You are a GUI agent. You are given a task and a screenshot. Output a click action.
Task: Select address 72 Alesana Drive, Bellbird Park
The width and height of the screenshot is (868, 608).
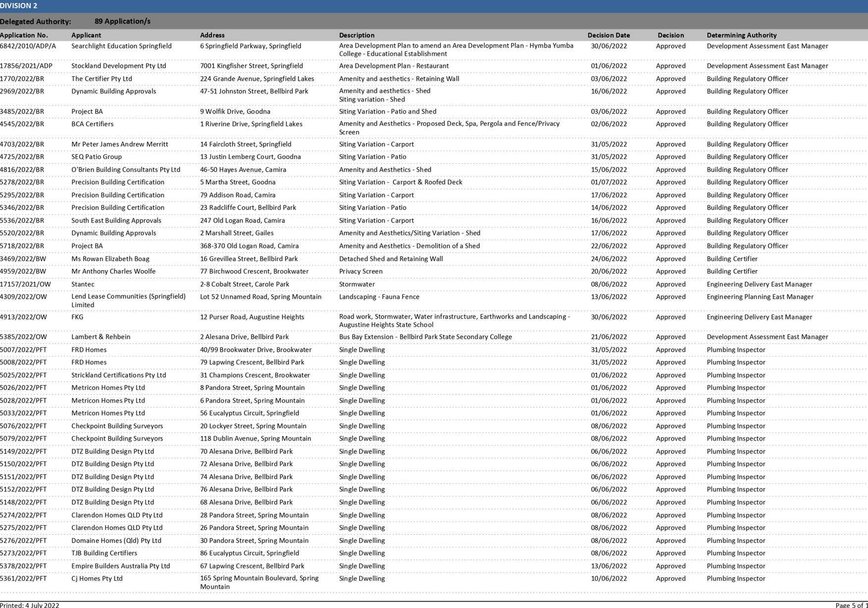point(246,464)
